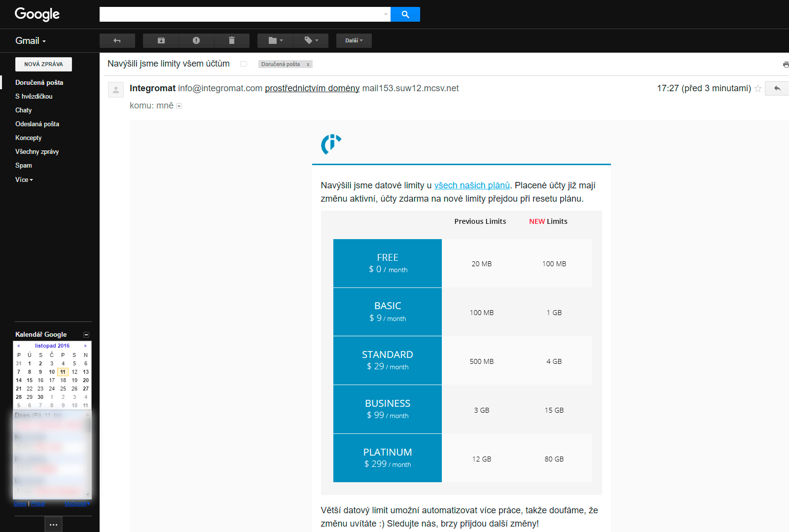Click the BASIC plan cell
Screen dimensions: 789x532
388,312
